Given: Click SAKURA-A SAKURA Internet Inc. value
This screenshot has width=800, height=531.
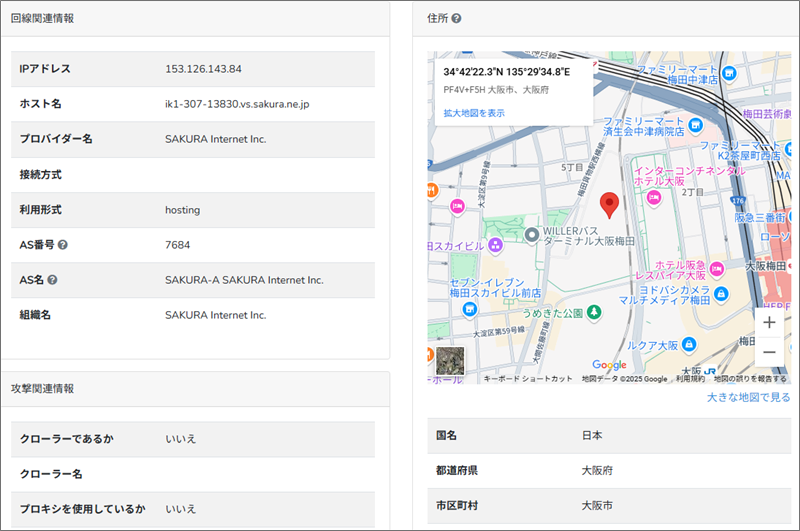Looking at the screenshot, I should [x=244, y=280].
